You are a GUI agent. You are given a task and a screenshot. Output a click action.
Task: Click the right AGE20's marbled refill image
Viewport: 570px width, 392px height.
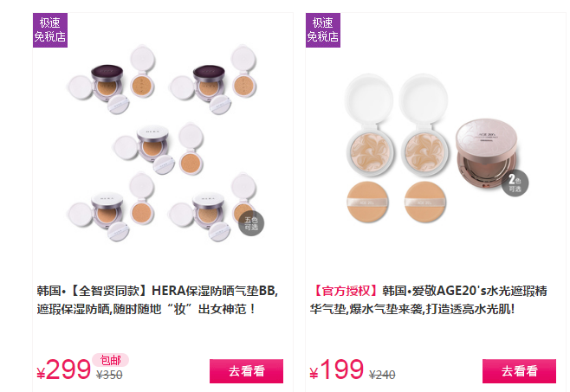(424, 125)
